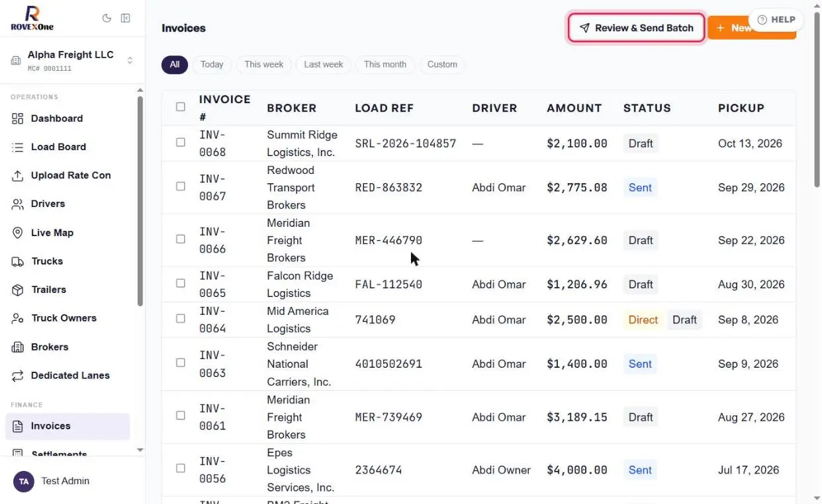Image resolution: width=822 pixels, height=504 pixels.
Task: Click the Upload Rate Con upload icon
Action: [18, 175]
